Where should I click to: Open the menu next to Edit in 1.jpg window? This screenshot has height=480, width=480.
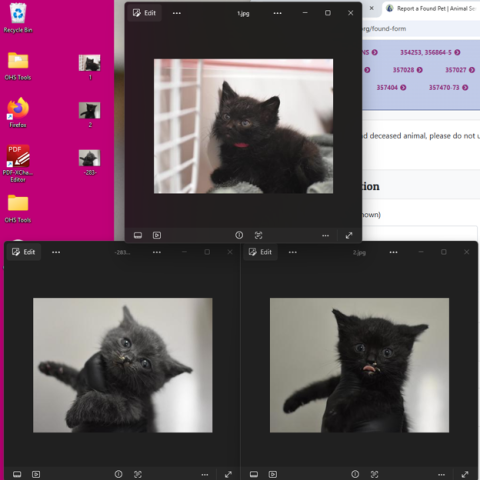(177, 13)
